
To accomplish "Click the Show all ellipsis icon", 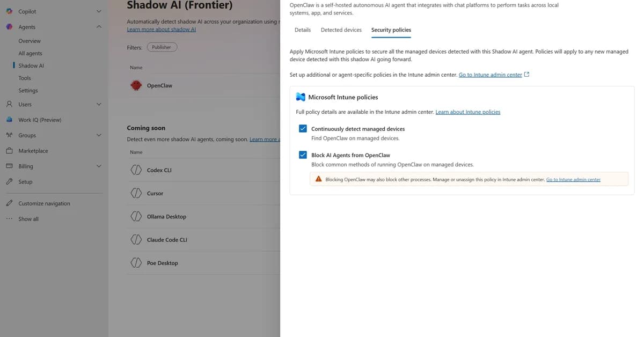I will 9,219.
